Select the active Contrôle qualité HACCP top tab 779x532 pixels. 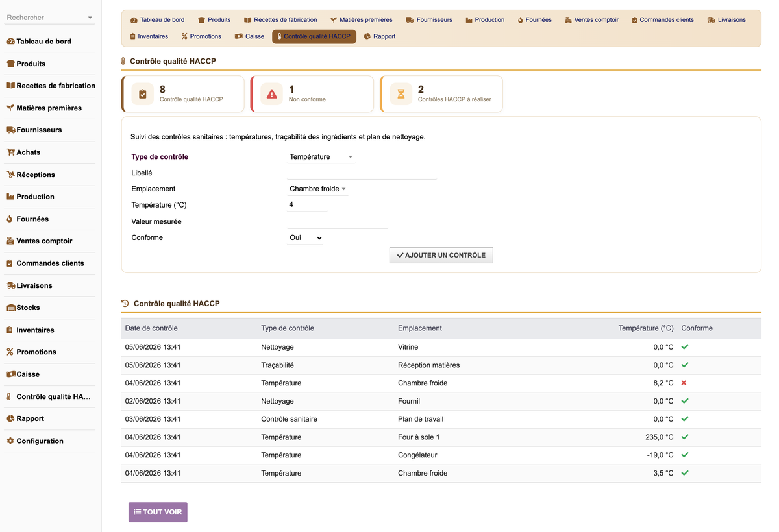(314, 36)
